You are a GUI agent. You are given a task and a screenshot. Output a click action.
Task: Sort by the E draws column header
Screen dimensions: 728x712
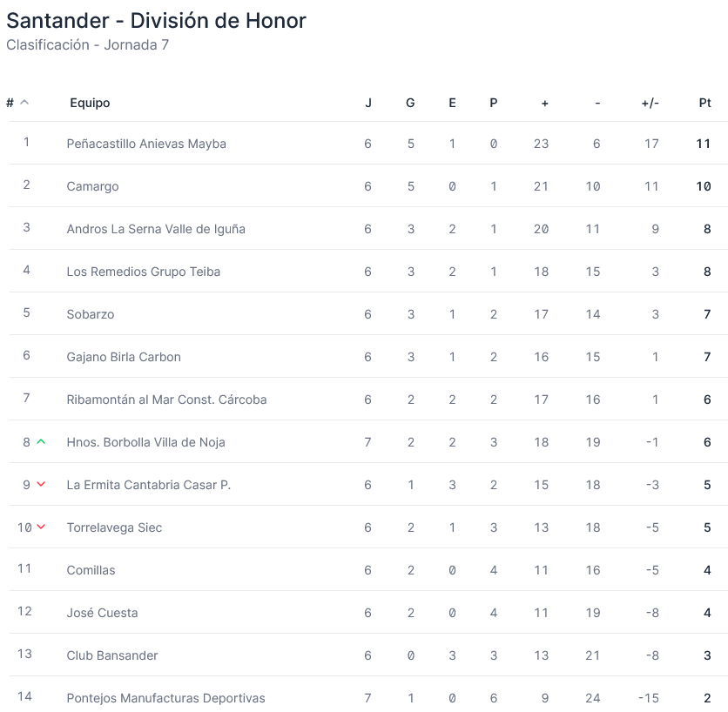(452, 103)
